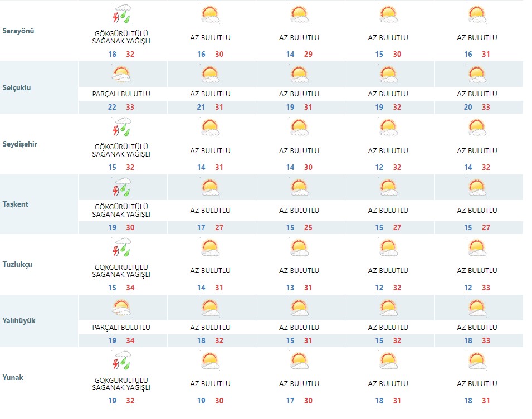532x419 pixels.
Task: Click AZ BULUTLU above Seydişehir 14 / 32
Action: coord(477,150)
